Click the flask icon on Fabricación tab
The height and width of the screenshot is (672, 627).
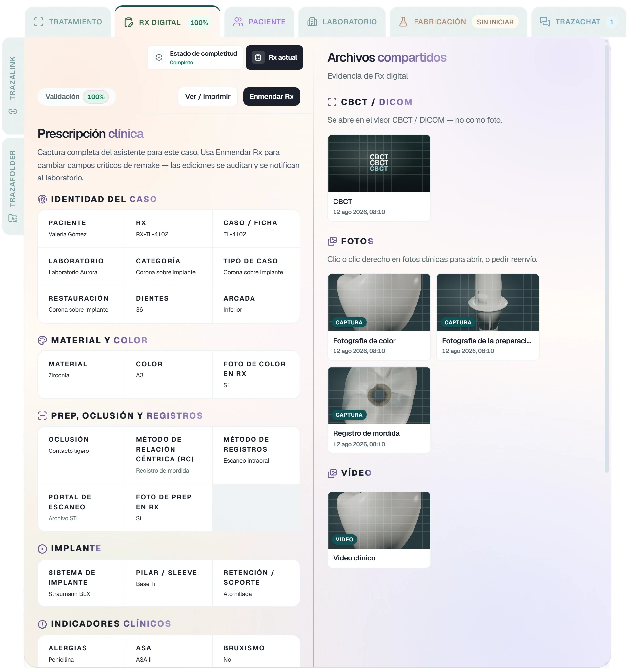403,22
